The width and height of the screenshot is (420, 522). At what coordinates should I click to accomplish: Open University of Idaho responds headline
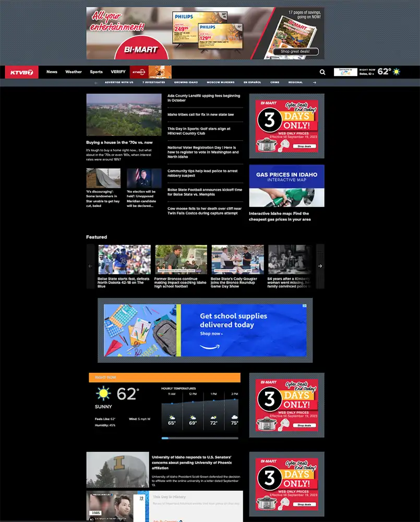point(191,462)
